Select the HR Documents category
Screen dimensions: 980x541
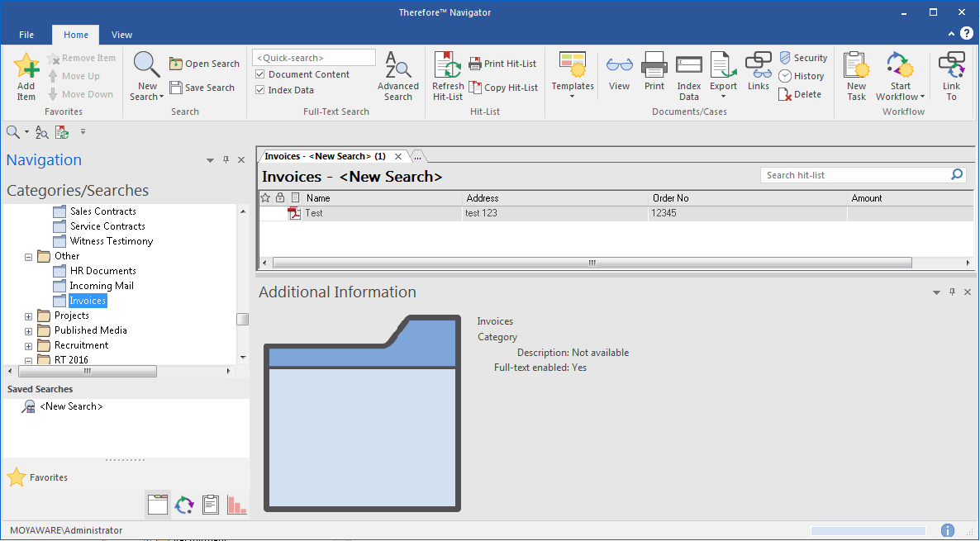click(x=102, y=271)
